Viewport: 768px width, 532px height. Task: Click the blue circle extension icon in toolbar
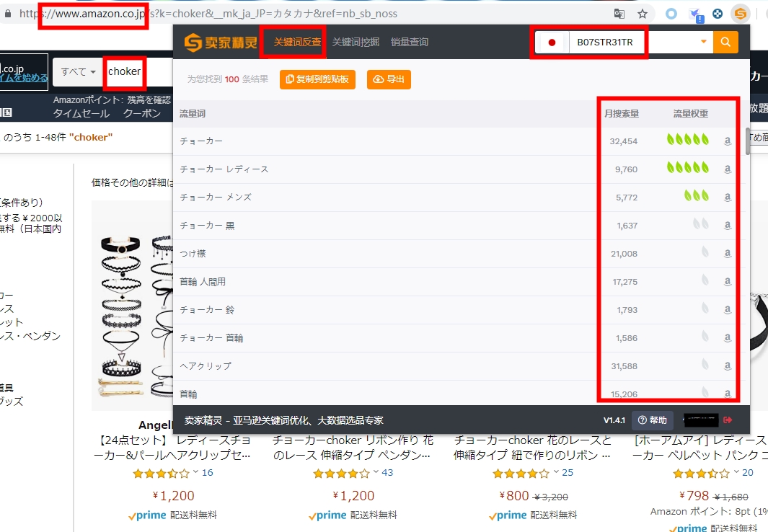tap(671, 14)
